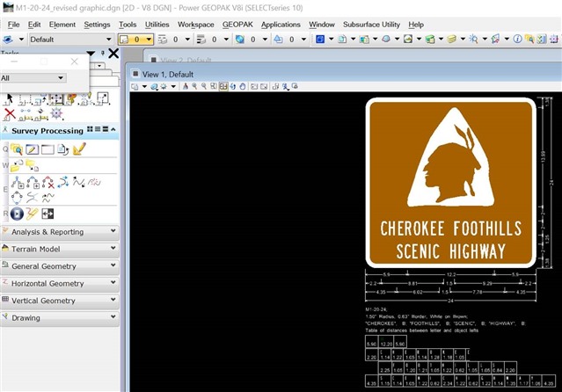Open the Subsurface Utility menu

click(x=371, y=25)
